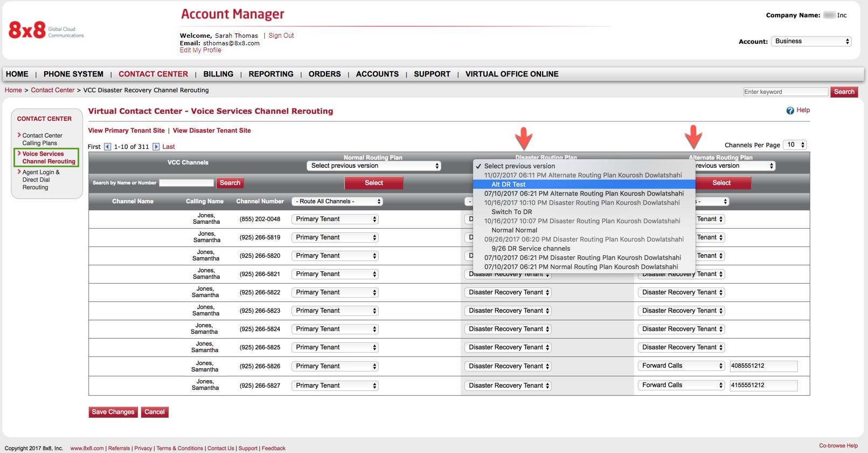Open the Help question mark icon
Image resolution: width=868 pixels, height=453 pixels.
tap(790, 111)
